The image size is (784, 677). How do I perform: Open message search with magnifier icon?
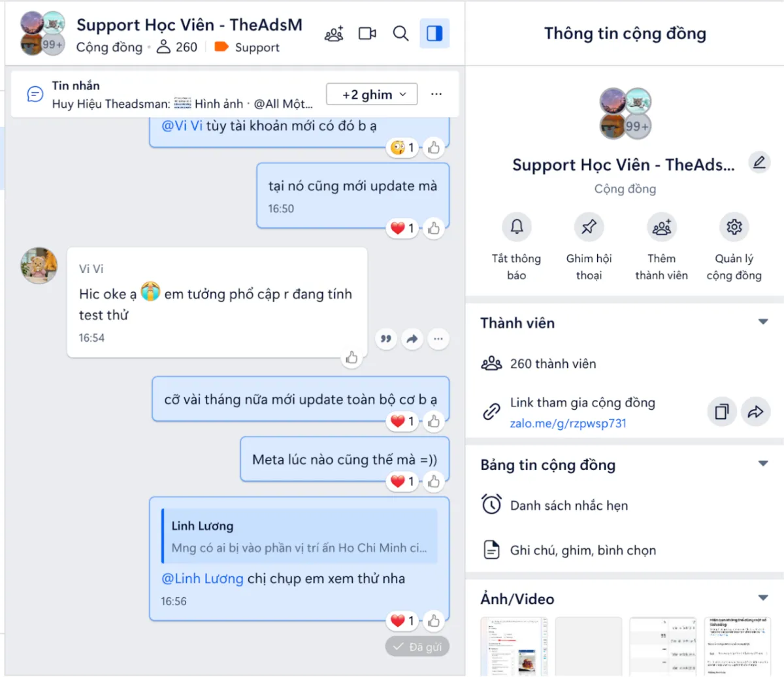(401, 33)
